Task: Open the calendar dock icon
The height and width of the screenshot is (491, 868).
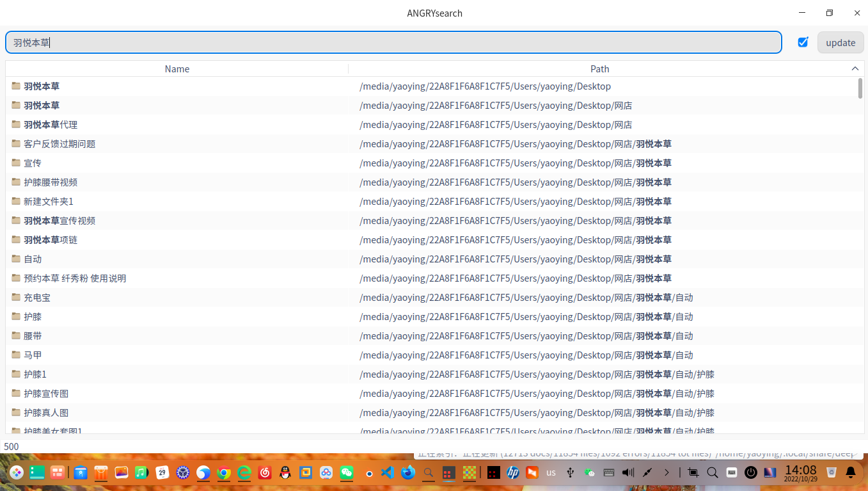Action: (162, 473)
